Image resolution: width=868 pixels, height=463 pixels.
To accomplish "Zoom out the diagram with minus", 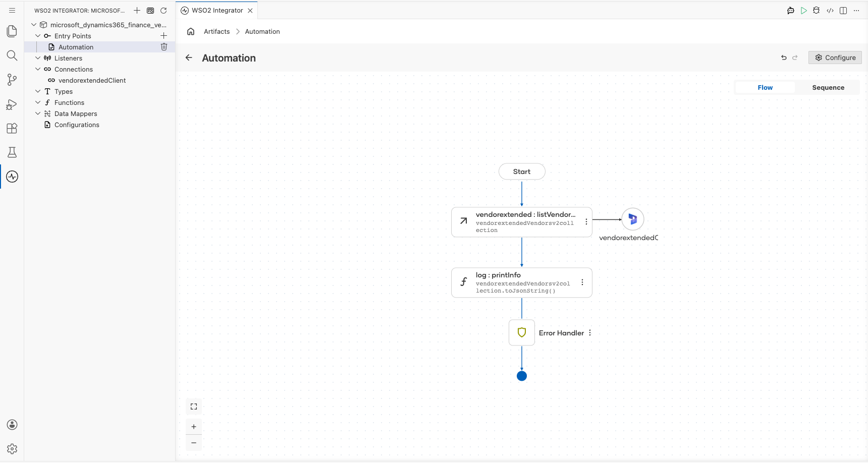I will (194, 443).
